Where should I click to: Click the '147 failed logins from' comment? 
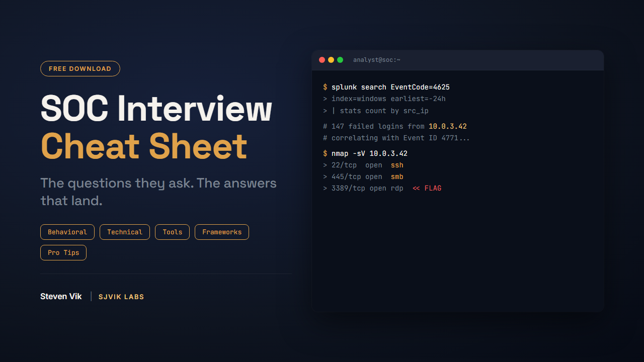pyautogui.click(x=395, y=126)
